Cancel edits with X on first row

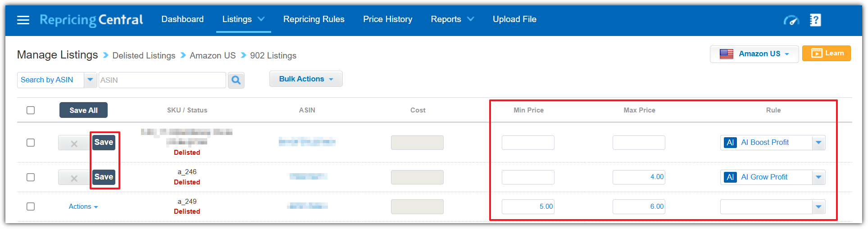tap(74, 143)
